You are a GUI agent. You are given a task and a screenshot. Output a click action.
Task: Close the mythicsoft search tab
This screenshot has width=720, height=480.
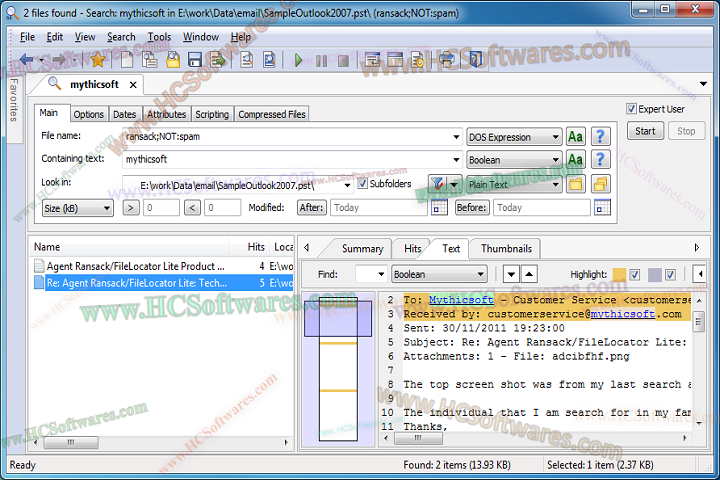tap(133, 85)
